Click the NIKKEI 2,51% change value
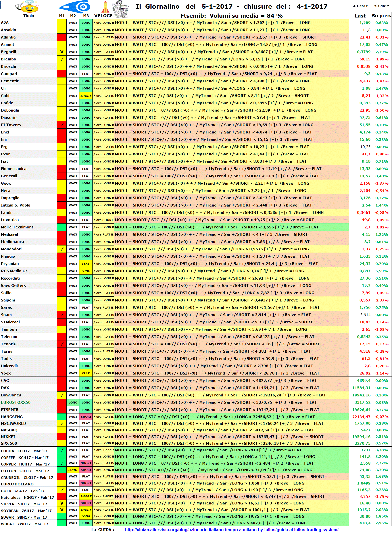The width and height of the screenshot is (392, 533). (x=382, y=437)
